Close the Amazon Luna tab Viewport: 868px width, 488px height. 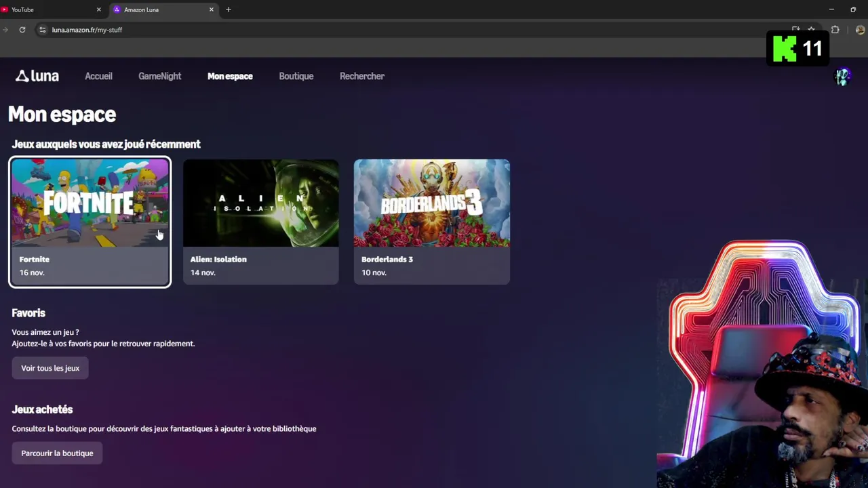[x=212, y=9]
